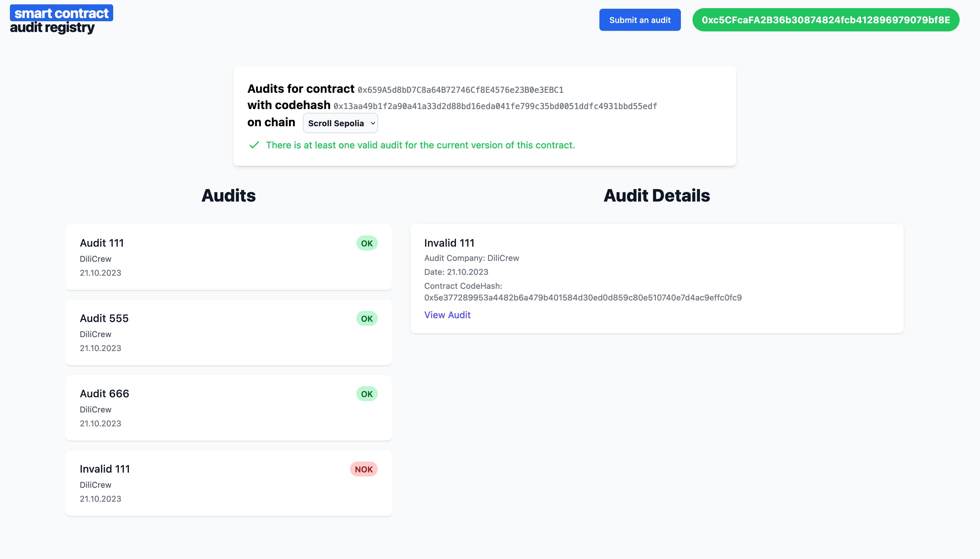Click the 'on chain' label
The width and height of the screenshot is (980, 559).
point(271,122)
